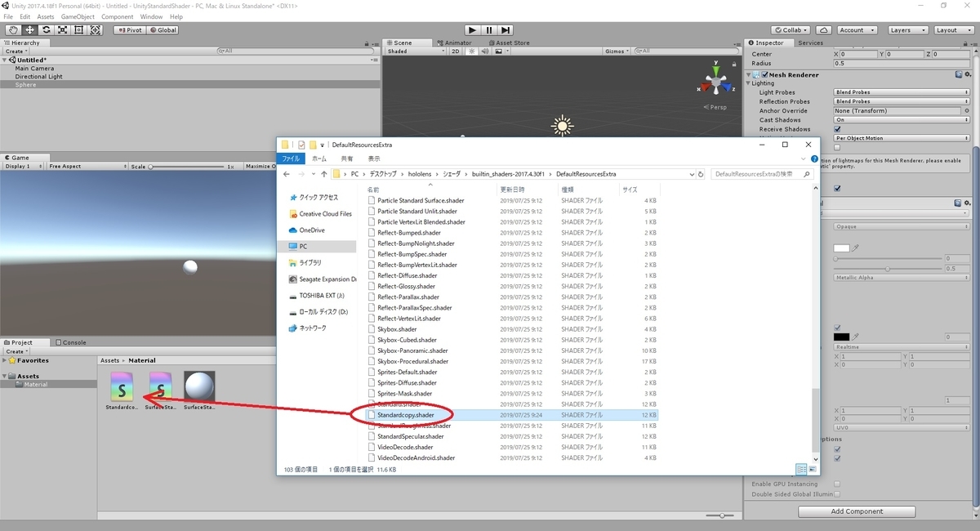Click the Pause button
Image resolution: width=980 pixels, height=531 pixels.
point(489,30)
